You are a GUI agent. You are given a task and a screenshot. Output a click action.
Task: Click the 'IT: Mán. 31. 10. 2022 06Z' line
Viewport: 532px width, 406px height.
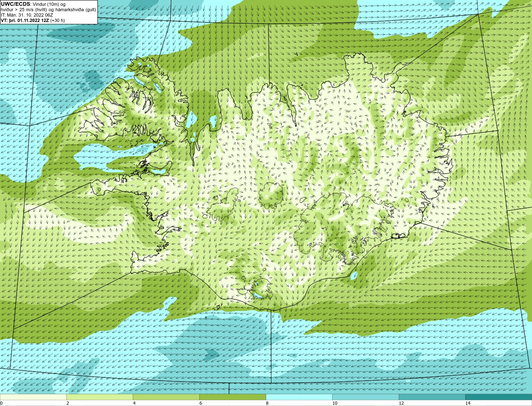[x=27, y=15]
